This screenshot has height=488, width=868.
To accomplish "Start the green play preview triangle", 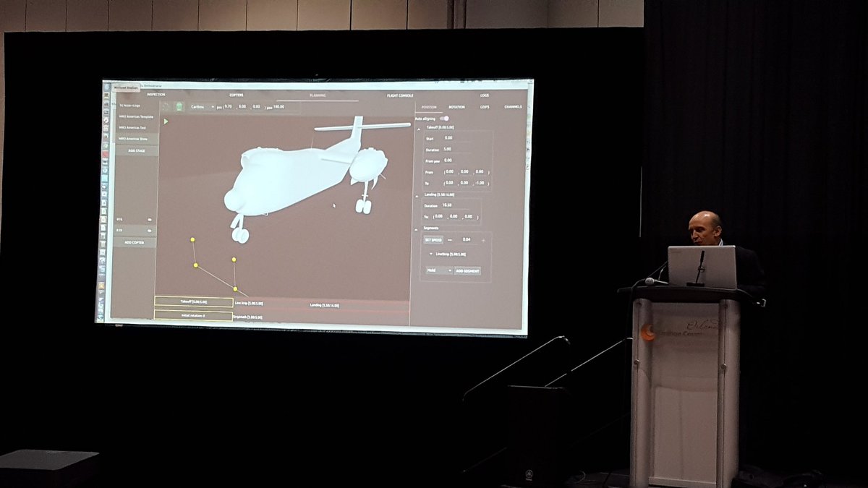I will [166, 121].
